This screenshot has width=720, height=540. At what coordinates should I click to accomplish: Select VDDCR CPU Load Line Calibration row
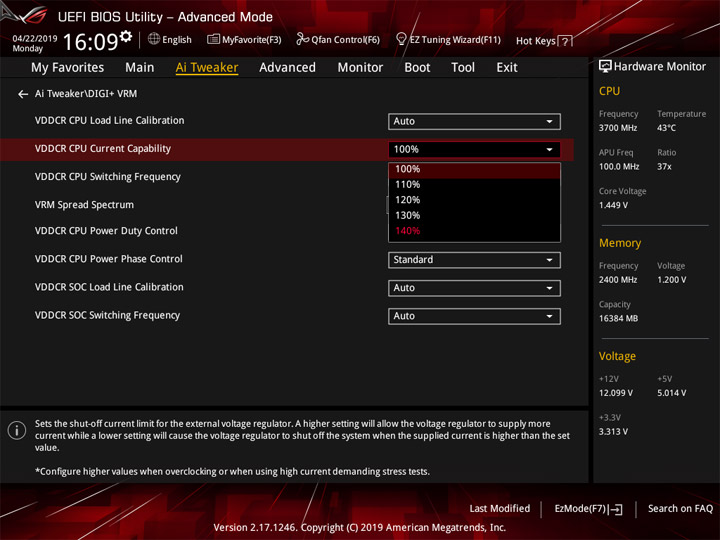pos(287,121)
